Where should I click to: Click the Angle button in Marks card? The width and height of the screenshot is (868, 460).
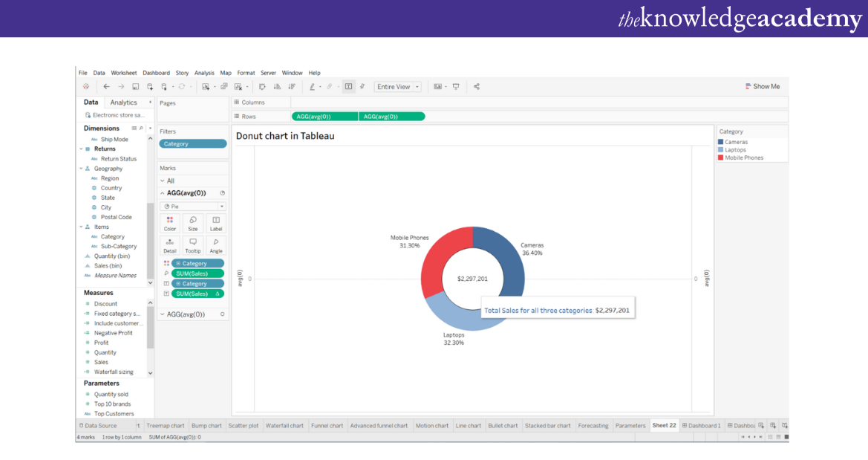pos(216,245)
